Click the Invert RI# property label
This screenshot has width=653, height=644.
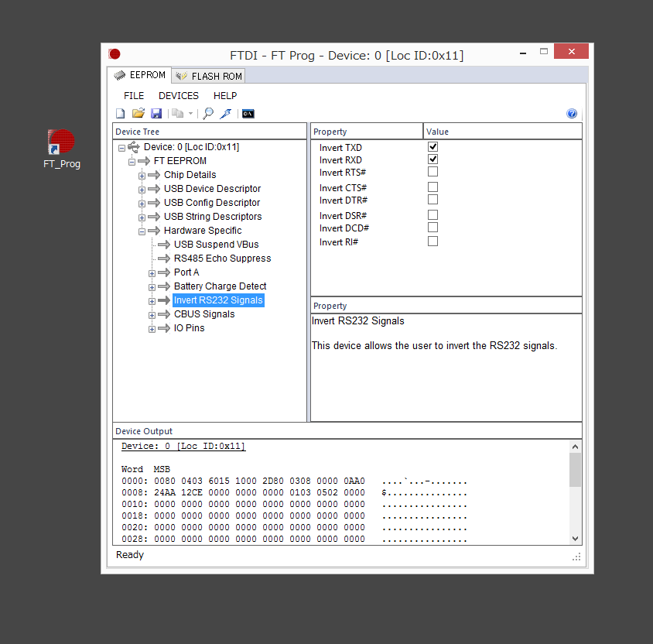339,242
